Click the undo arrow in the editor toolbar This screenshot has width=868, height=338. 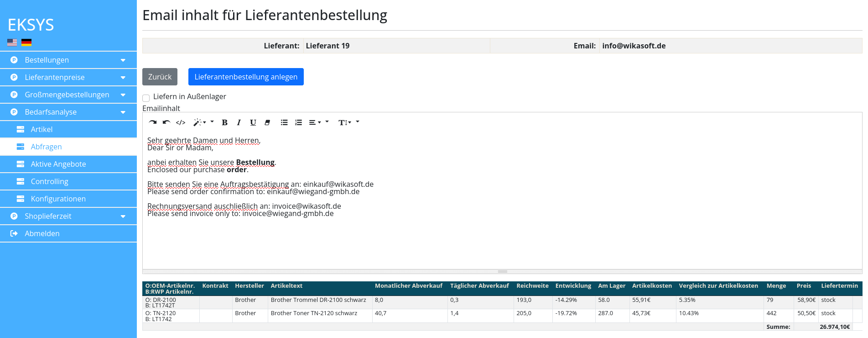pos(166,122)
